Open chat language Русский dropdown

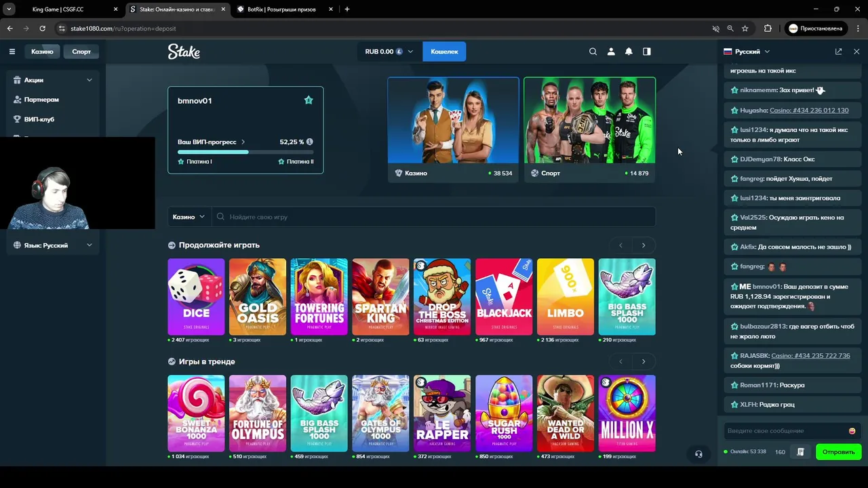(747, 52)
